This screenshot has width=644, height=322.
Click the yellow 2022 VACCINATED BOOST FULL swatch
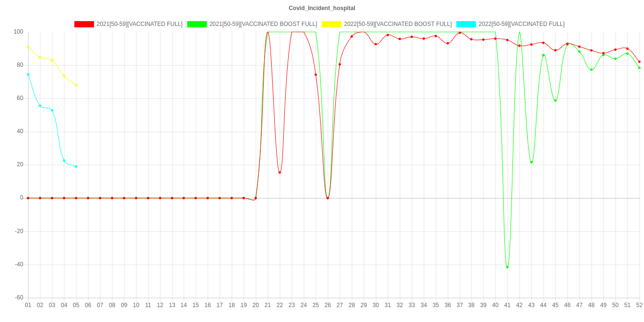pos(331,24)
